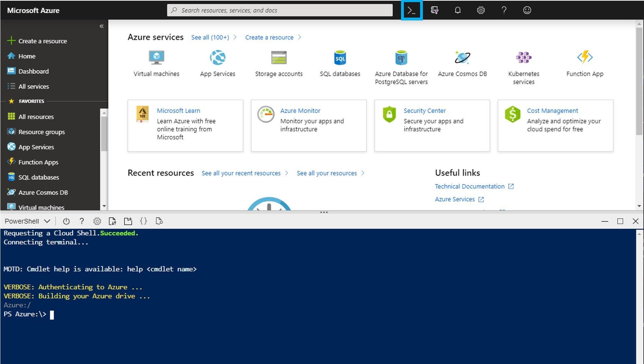The image size is (644, 364).
Task: Click sidebar favorites scroll up arrow
Action: point(104,113)
